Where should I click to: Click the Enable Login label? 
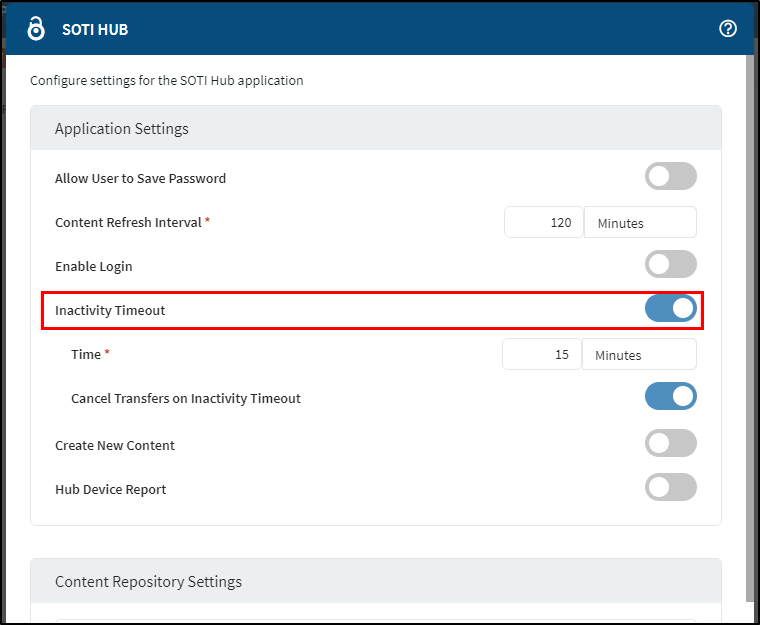tap(94, 267)
